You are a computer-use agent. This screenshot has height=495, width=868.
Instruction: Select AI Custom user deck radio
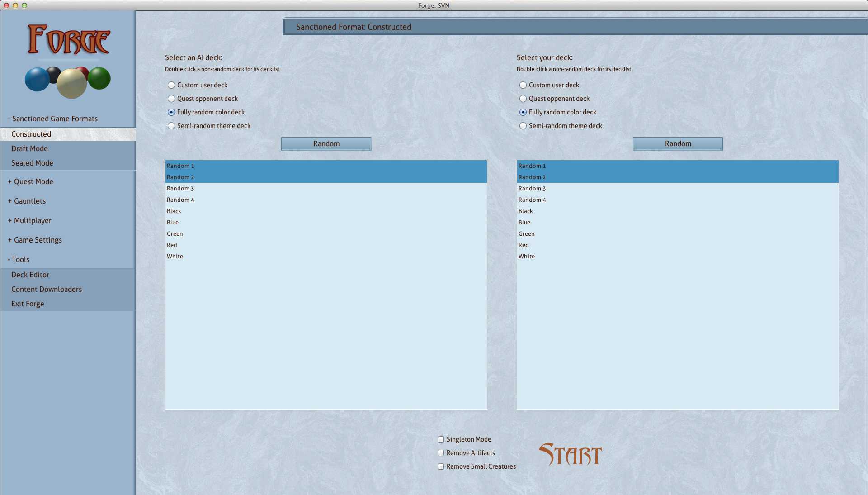coord(171,85)
